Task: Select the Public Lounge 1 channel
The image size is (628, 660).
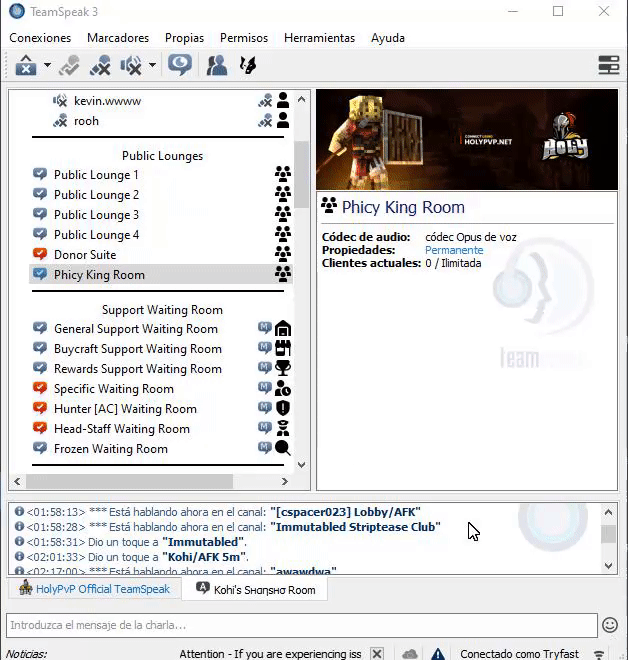Action: [96, 175]
